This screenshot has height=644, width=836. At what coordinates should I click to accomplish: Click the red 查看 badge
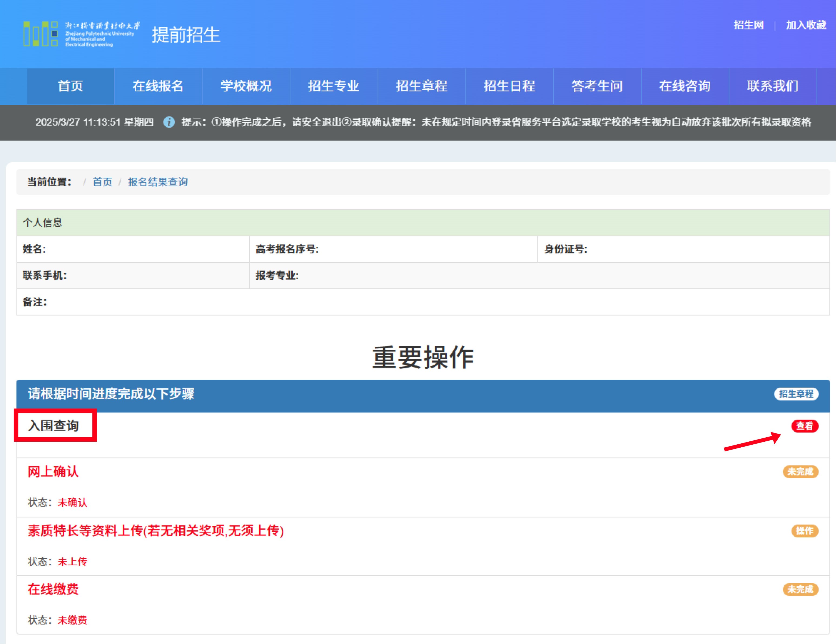coord(804,426)
